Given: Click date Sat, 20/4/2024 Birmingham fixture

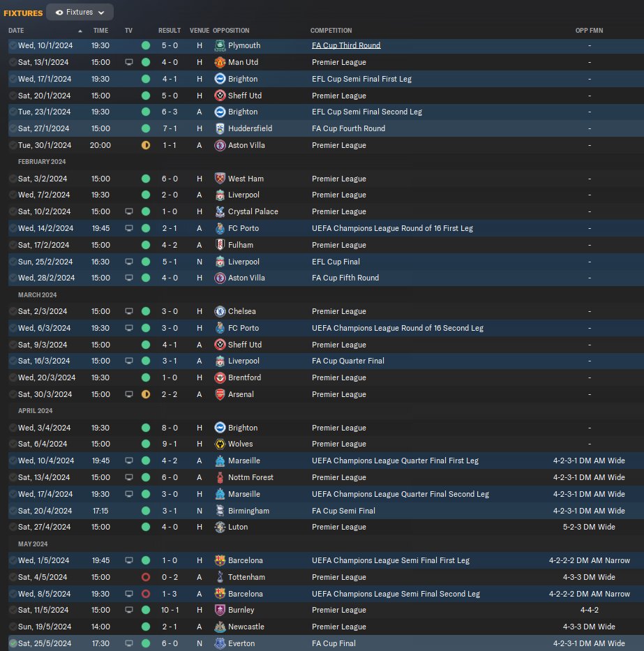Looking at the screenshot, I should tap(45, 511).
